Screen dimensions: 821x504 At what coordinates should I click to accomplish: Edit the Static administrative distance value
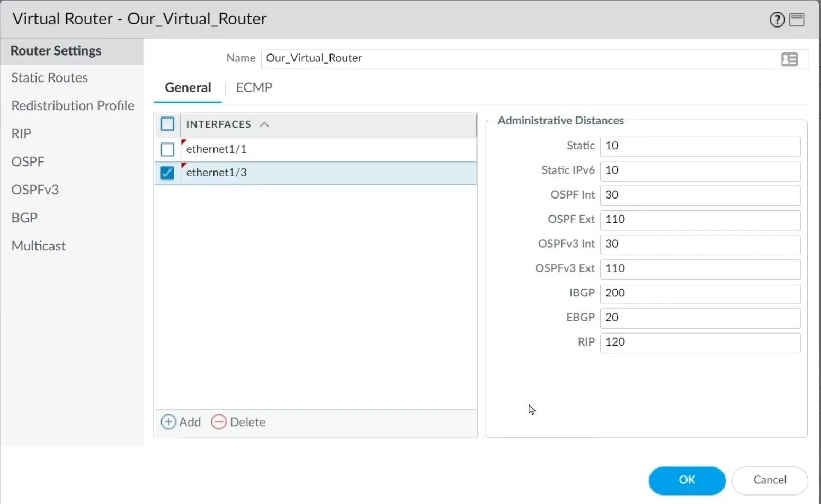[700, 146]
